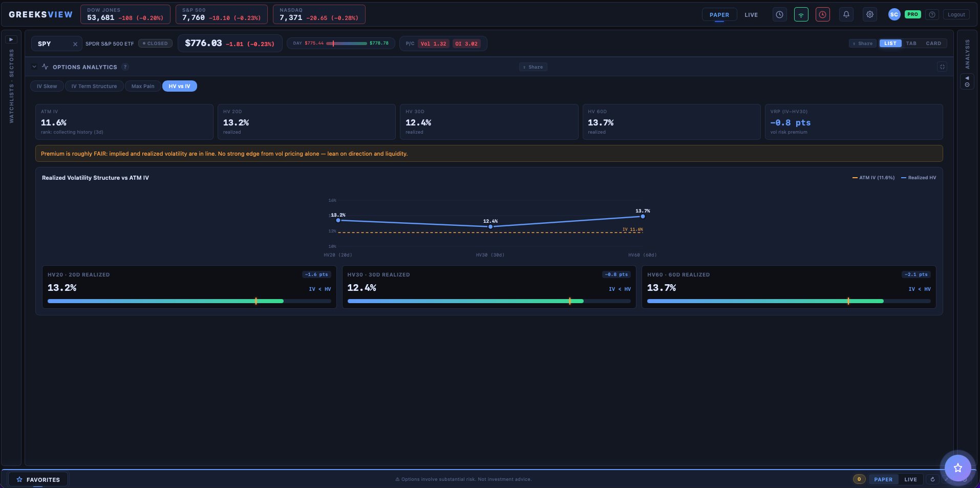Click Share button next to LIST view
This screenshot has width=980, height=488.
click(863, 44)
